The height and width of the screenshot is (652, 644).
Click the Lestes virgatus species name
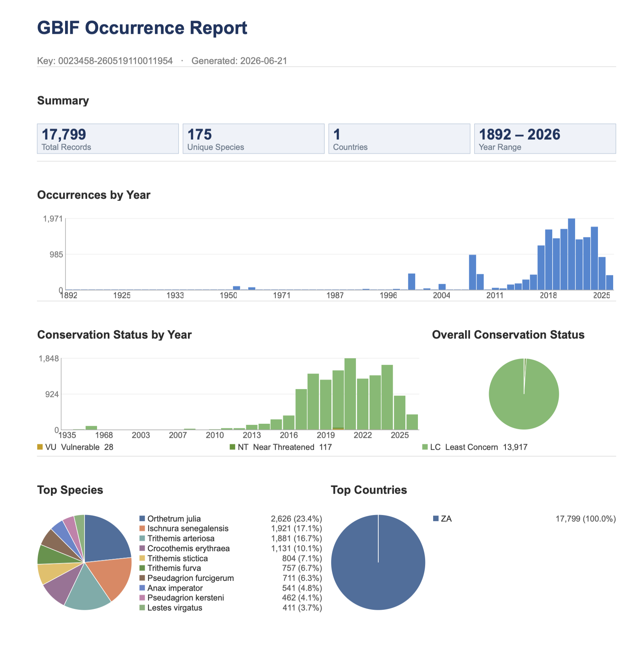coord(175,608)
